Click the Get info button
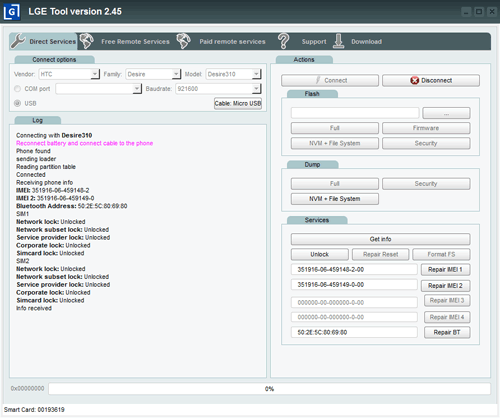This screenshot has width=500, height=418. pyautogui.click(x=380, y=239)
